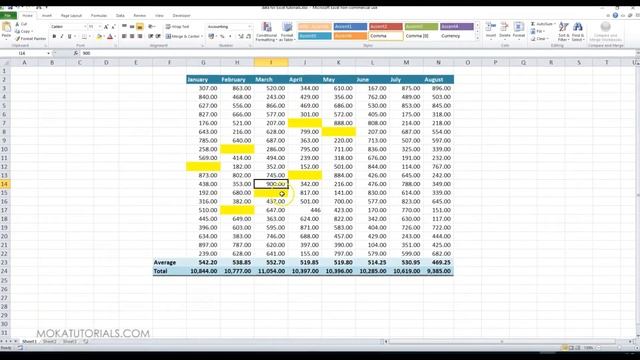The height and width of the screenshot is (360, 640).
Task: Click the Accounting currency format icon
Action: [211, 36]
